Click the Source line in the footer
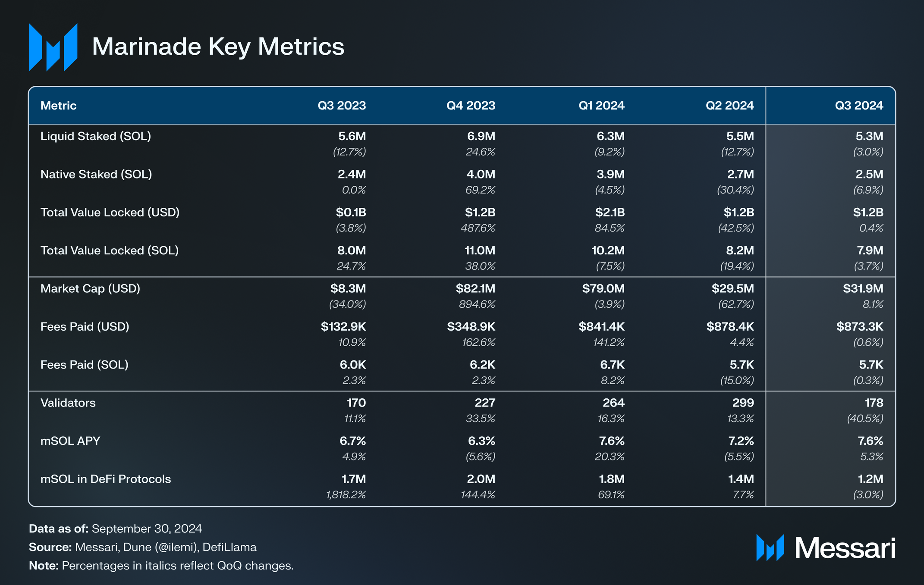This screenshot has height=585, width=924. coord(143,547)
